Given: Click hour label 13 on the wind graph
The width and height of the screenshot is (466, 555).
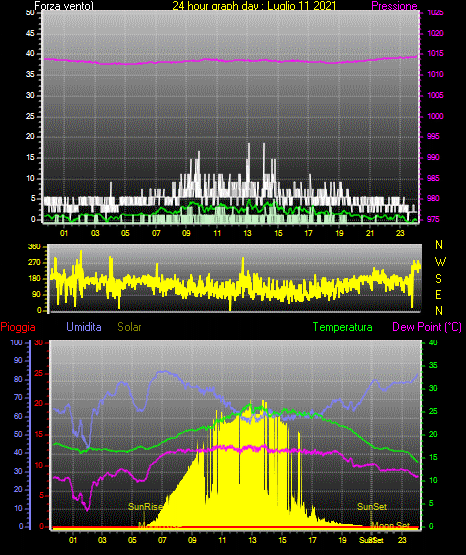Looking at the screenshot, I should [x=247, y=233].
